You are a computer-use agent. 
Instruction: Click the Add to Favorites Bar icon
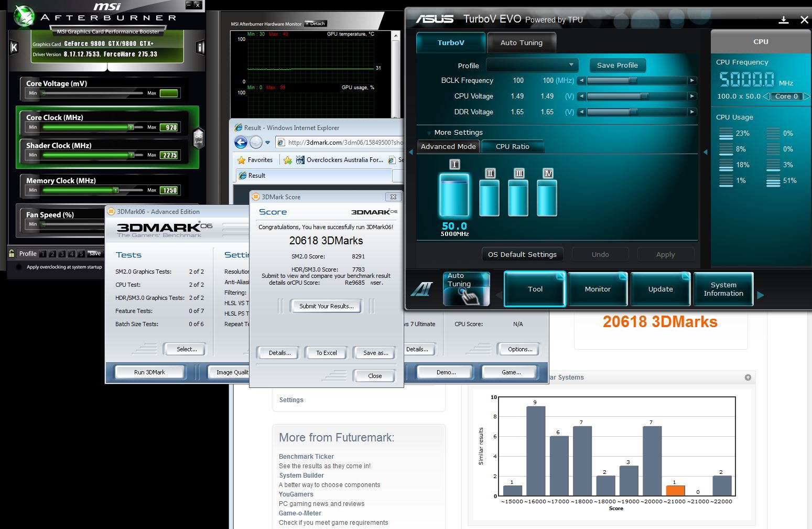[288, 160]
